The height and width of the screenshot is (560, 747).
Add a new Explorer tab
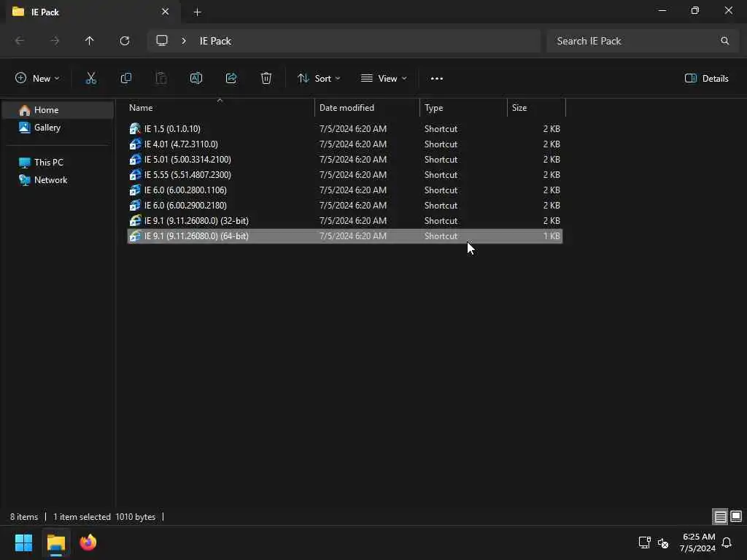(197, 12)
